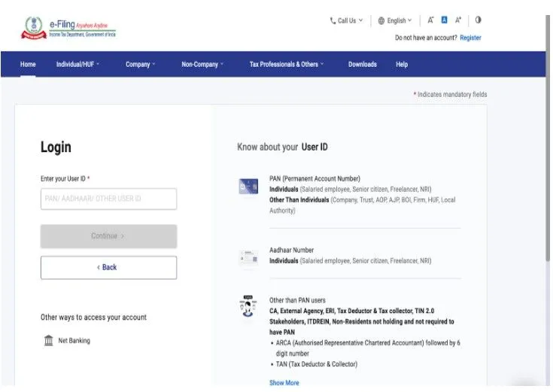Open the English language dropdown

coord(395,21)
